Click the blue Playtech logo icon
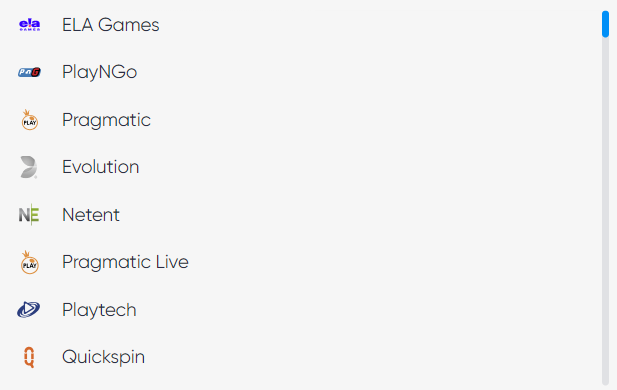 point(29,310)
